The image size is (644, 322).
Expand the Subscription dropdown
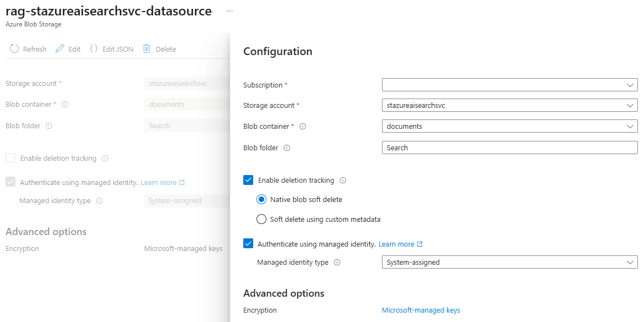510,85
